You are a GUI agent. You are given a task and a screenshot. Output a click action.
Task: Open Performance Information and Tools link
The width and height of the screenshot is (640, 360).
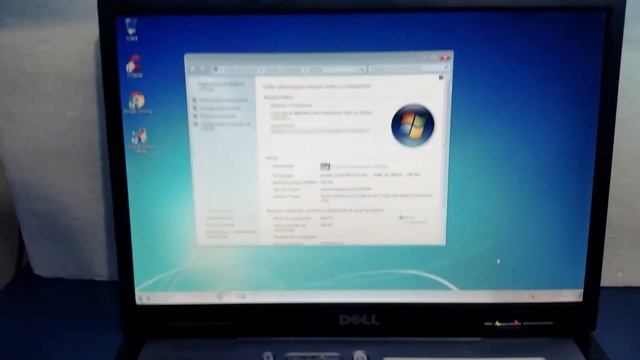pyautogui.click(x=231, y=234)
